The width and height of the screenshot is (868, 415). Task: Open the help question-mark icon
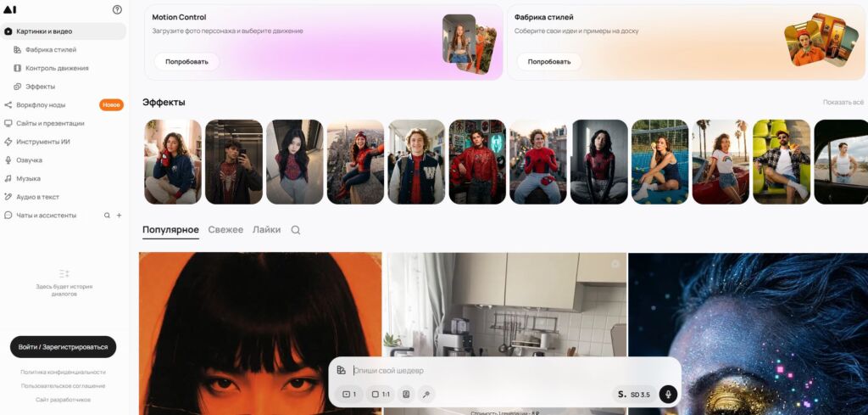click(x=117, y=9)
